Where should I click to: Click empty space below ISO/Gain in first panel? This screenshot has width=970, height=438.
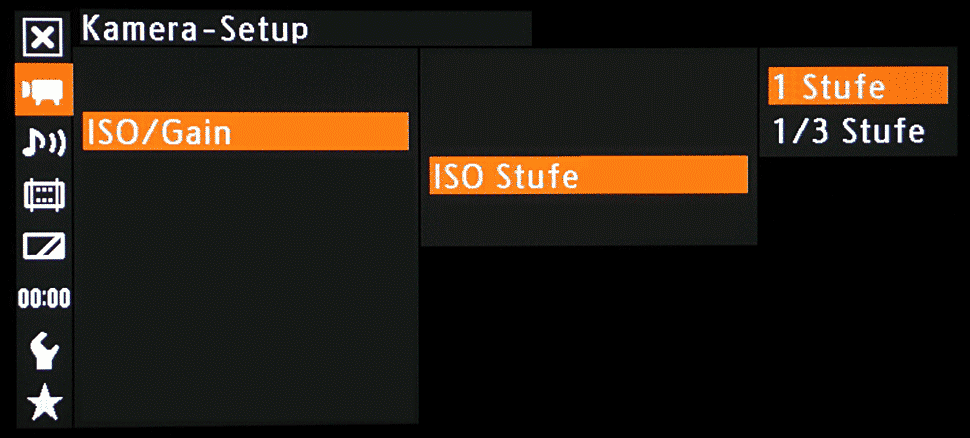[x=245, y=290]
